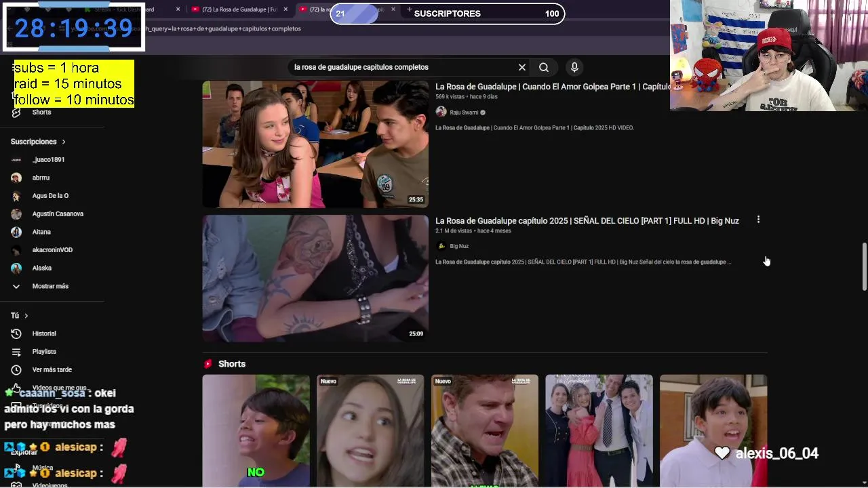Open the short with wedding group
The image size is (868, 488).
(599, 430)
